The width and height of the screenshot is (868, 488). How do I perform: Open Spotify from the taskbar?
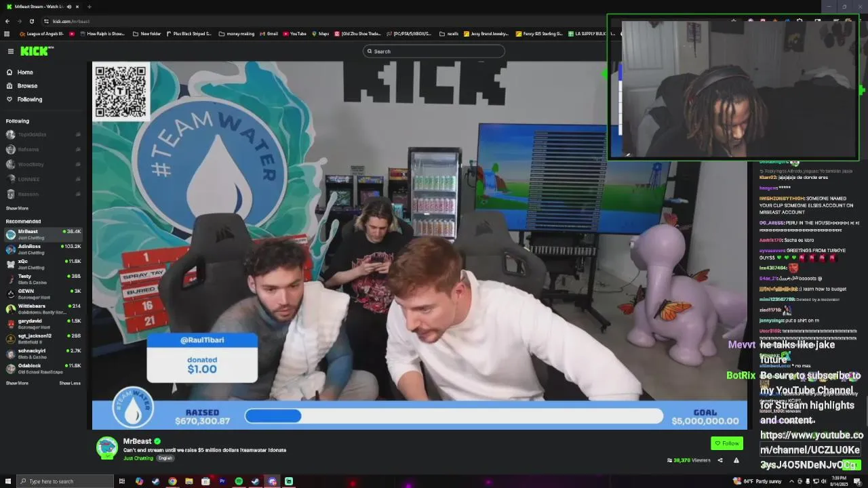(x=239, y=481)
